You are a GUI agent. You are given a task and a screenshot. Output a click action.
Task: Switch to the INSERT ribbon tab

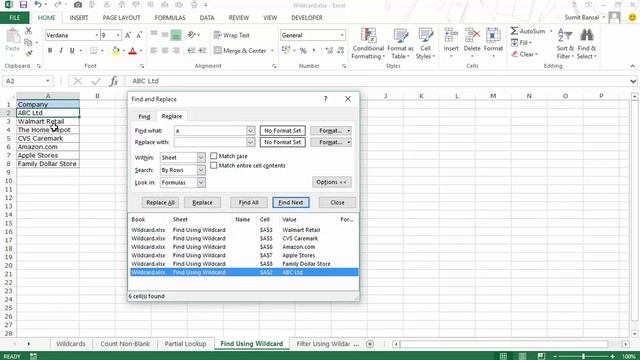coord(79,18)
